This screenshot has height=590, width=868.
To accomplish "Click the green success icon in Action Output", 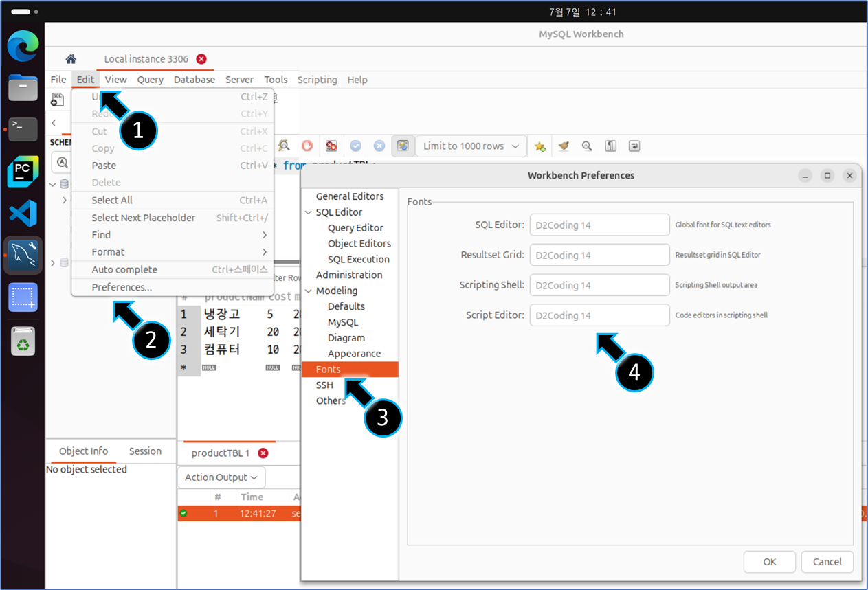I will (x=183, y=513).
